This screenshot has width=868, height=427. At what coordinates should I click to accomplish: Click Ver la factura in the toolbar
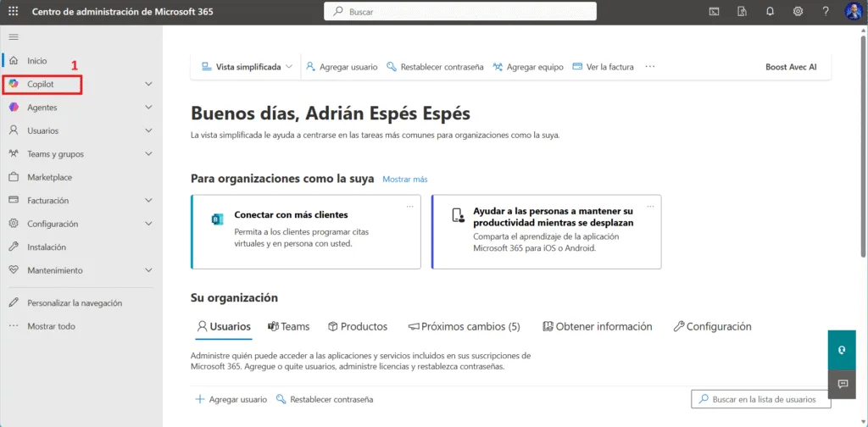pos(603,67)
